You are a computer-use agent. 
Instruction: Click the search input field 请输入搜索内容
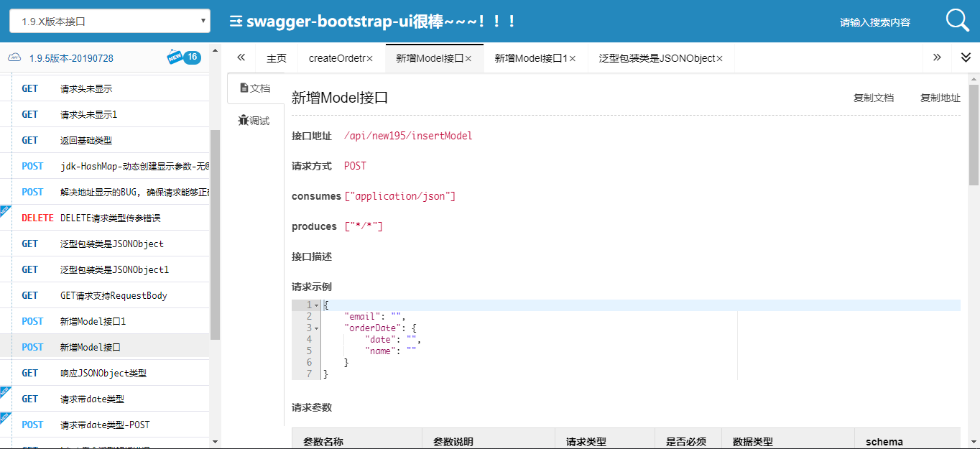[875, 22]
